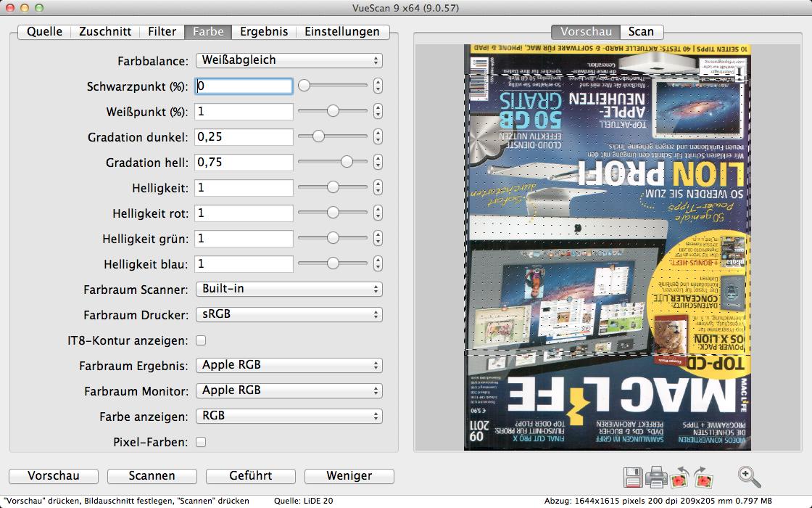Open the Farbraum Ergebnis dropdown

(289, 365)
